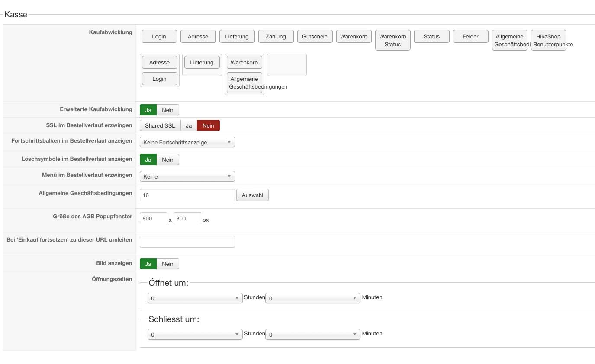The height and width of the screenshot is (364, 595).
Task: Set Erweiterte Kaufabwicklung to Nein
Action: 167,110
